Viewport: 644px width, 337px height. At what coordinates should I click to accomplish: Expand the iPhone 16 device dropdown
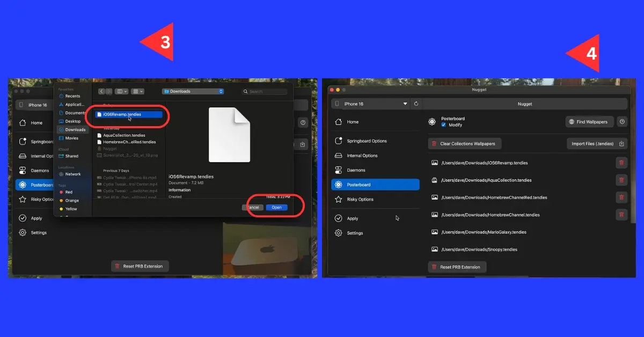[405, 104]
